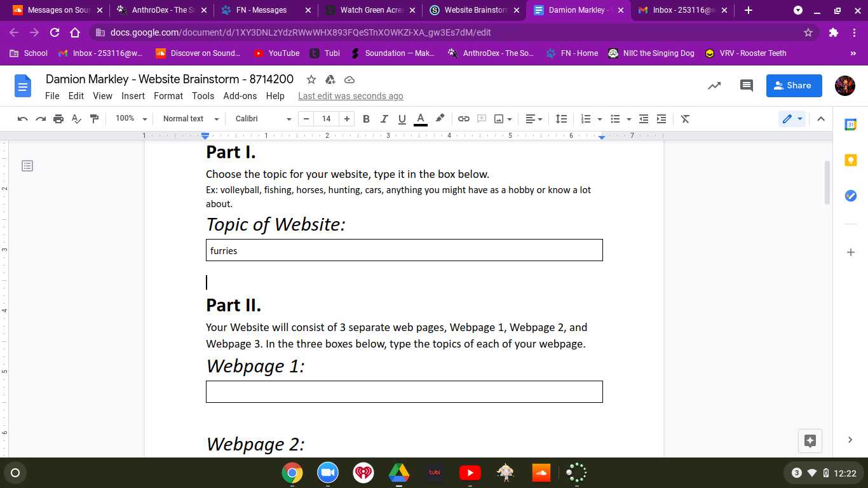This screenshot has height=488, width=868.
Task: Click the Insert image icon
Action: (499, 119)
